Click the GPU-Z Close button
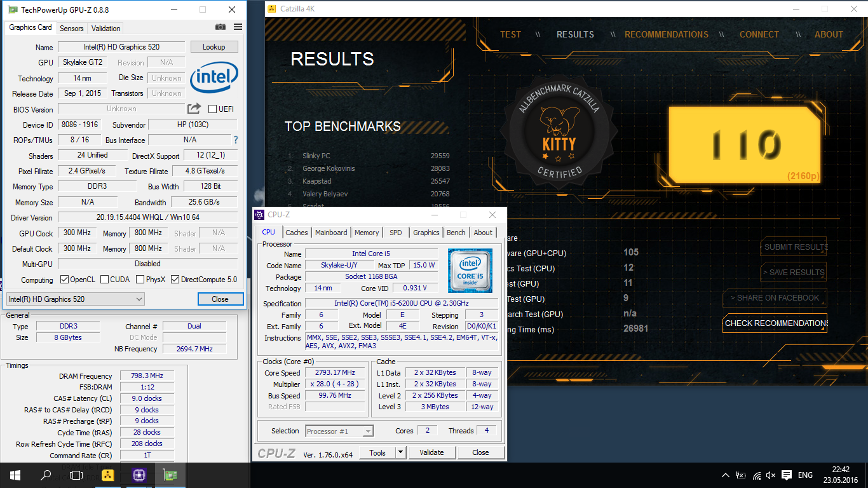This screenshot has height=488, width=868. click(x=220, y=299)
